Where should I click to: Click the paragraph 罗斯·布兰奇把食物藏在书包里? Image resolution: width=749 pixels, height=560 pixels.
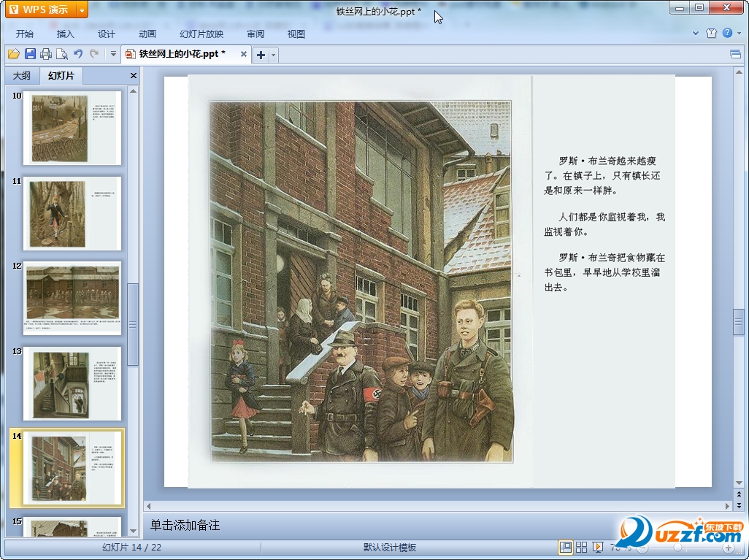[604, 272]
